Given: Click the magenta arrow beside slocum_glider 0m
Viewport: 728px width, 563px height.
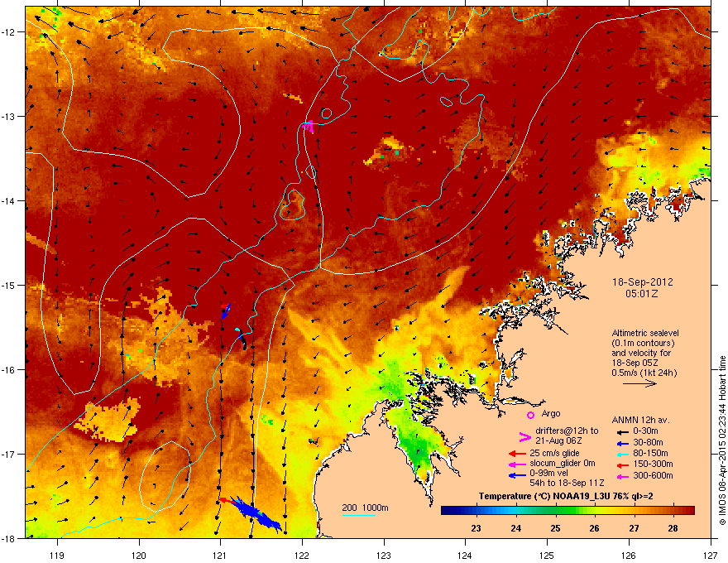Looking at the screenshot, I should 517,464.
